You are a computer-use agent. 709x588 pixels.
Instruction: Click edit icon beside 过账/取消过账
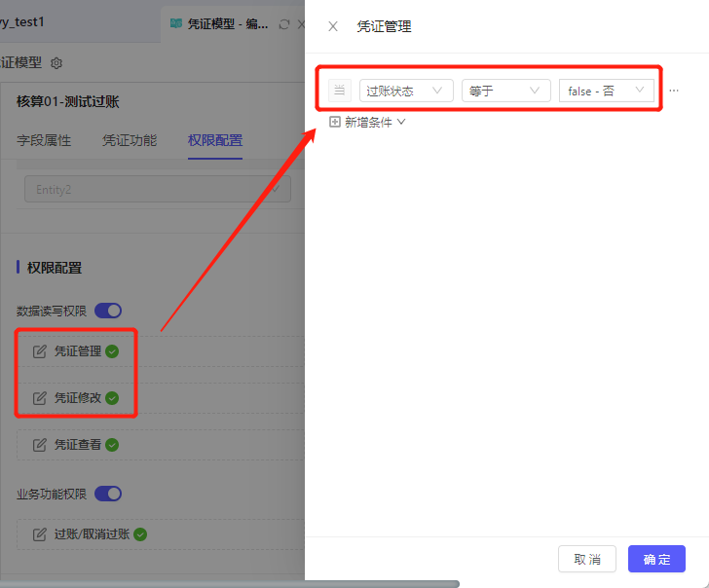[40, 534]
